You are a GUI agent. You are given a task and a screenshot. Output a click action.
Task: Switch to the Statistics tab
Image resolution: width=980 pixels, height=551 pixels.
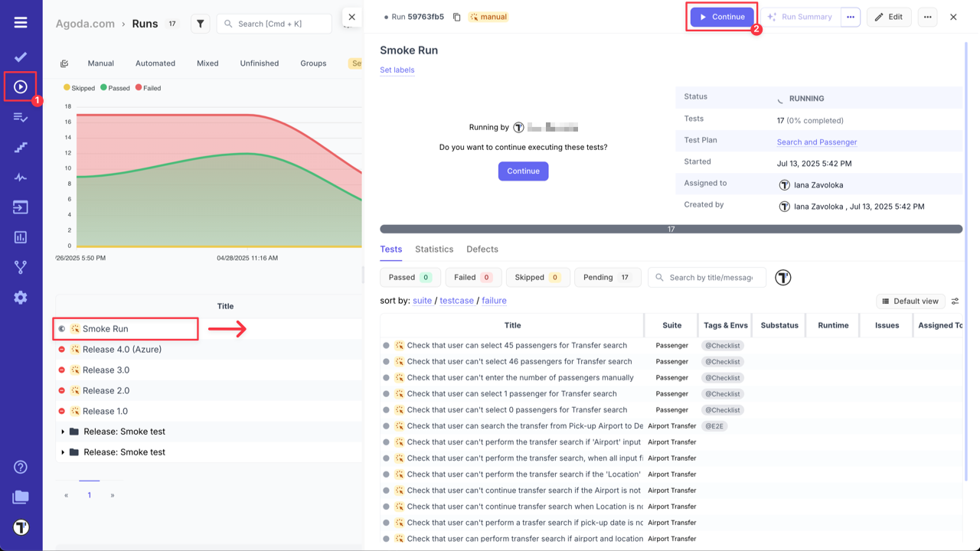[434, 249]
